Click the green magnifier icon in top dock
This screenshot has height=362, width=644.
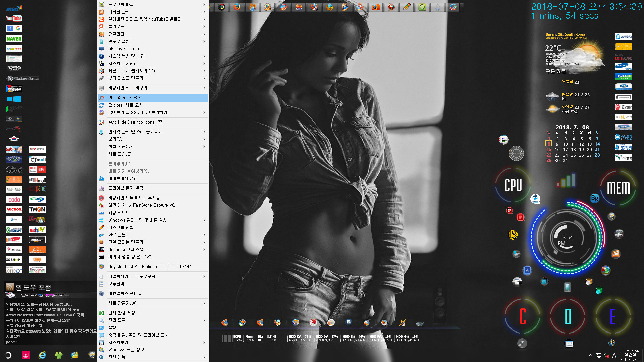click(422, 7)
